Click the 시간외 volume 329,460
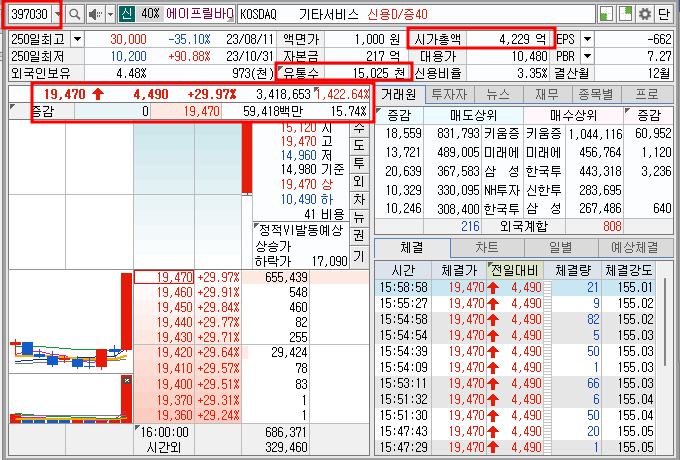 [x=286, y=447]
